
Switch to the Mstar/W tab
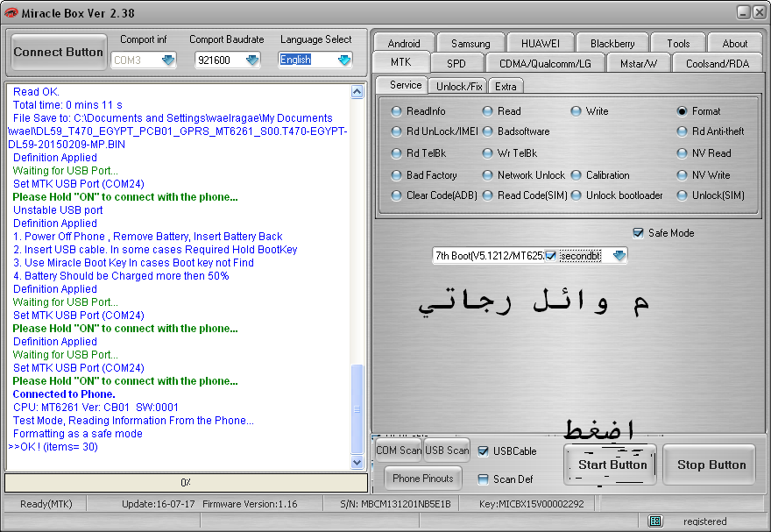(x=638, y=63)
